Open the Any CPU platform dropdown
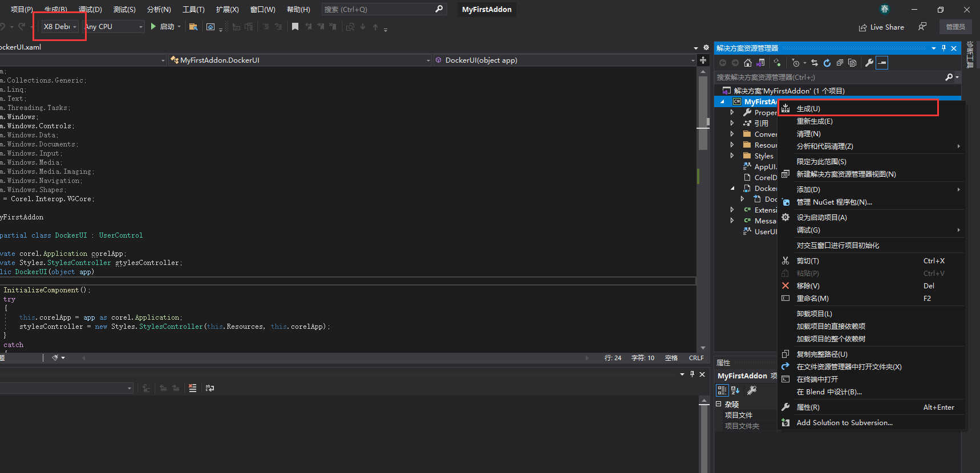The width and height of the screenshot is (980, 473). point(114,27)
